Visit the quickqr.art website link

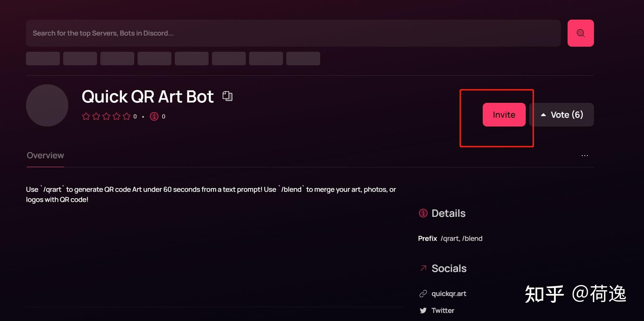pyautogui.click(x=449, y=294)
